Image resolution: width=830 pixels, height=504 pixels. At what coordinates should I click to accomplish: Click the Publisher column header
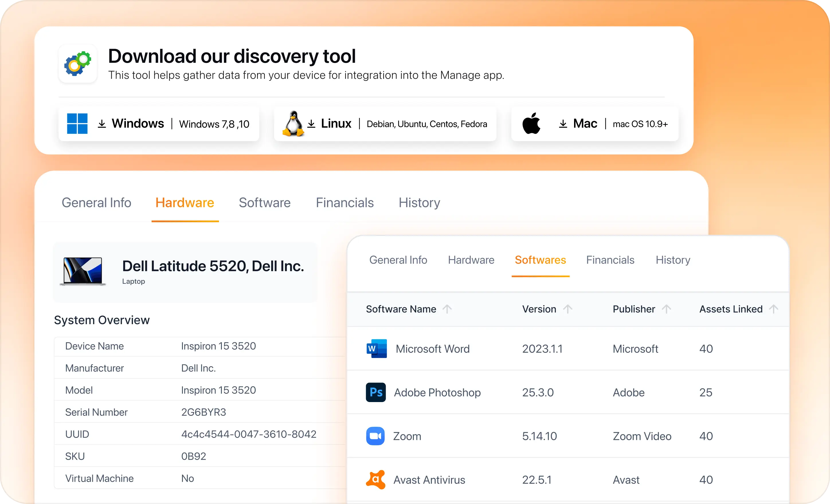coord(634,309)
